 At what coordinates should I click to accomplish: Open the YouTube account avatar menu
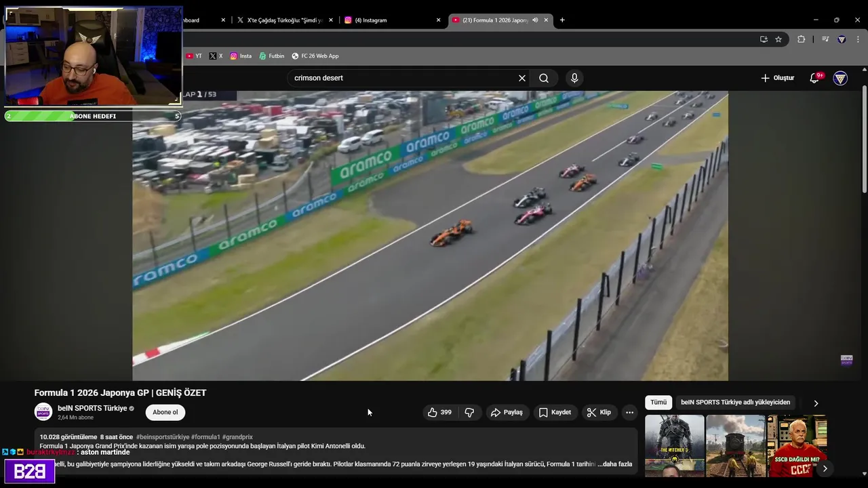[x=840, y=78]
